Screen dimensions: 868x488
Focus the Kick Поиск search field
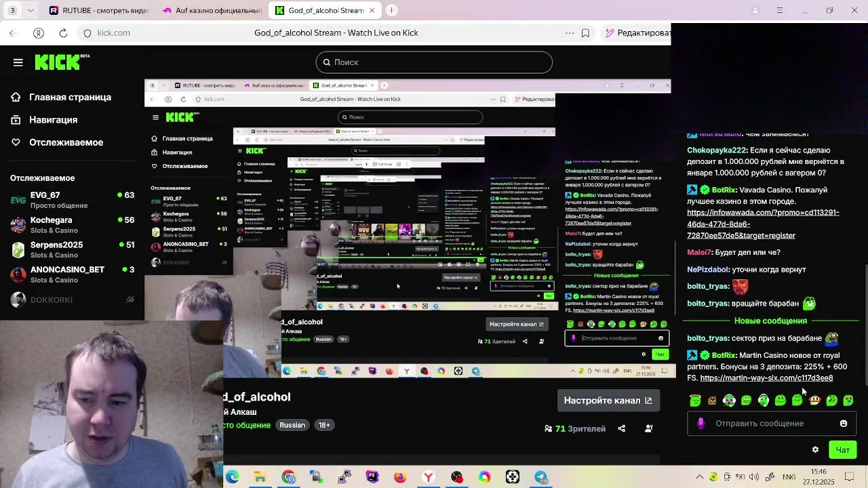coord(434,62)
